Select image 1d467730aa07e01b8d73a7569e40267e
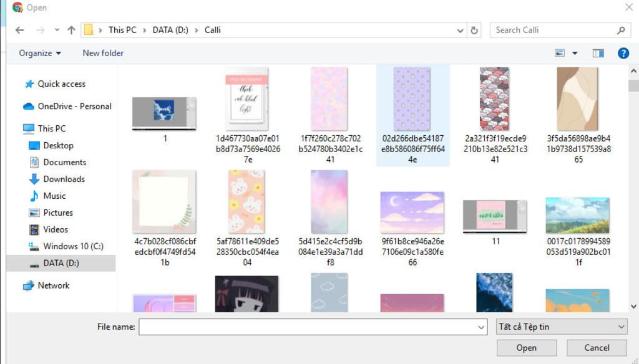The height and width of the screenshot is (364, 639). point(247,116)
